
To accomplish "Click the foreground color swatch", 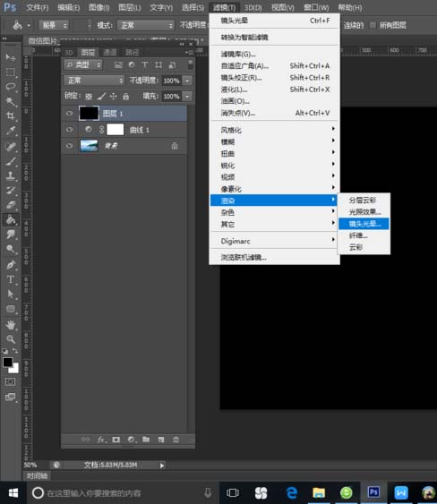I will coord(8,362).
